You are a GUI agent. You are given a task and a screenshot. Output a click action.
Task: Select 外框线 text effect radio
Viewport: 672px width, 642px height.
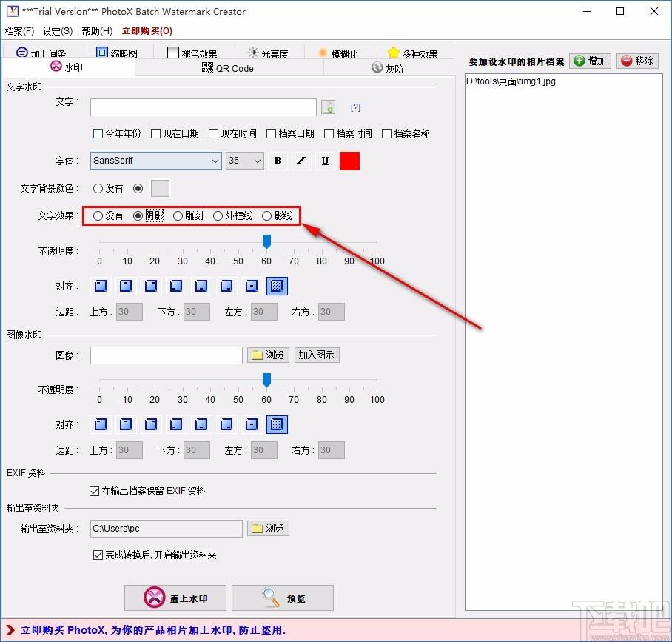pyautogui.click(x=232, y=215)
